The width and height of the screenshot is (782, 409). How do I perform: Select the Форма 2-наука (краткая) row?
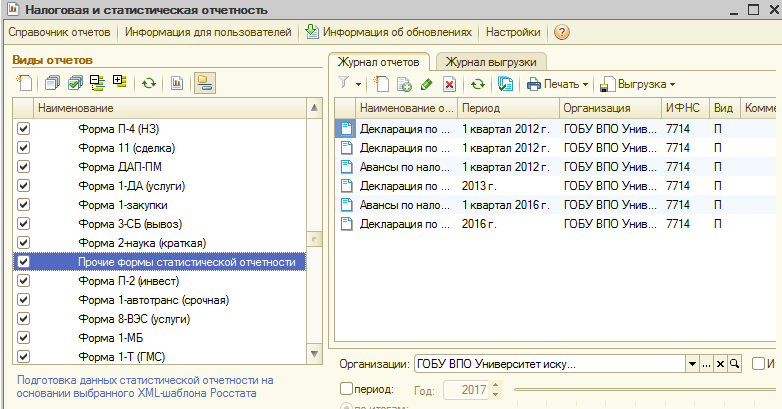[x=160, y=243]
